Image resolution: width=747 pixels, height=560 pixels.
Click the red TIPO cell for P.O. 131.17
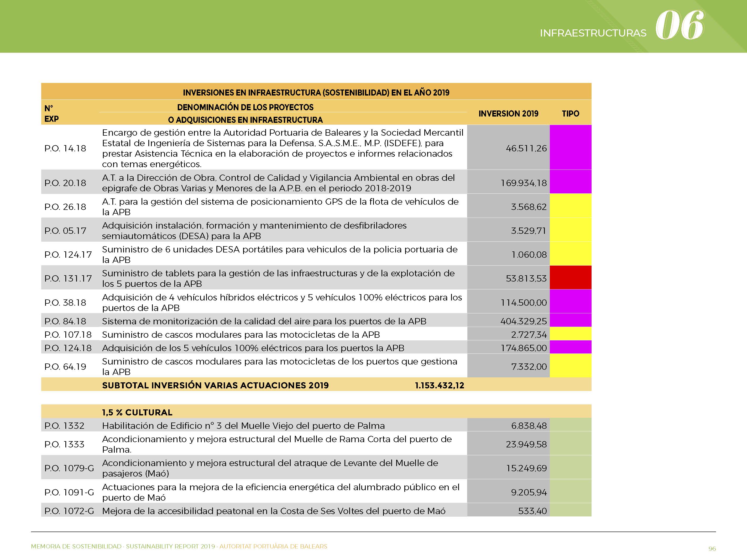tap(570, 277)
